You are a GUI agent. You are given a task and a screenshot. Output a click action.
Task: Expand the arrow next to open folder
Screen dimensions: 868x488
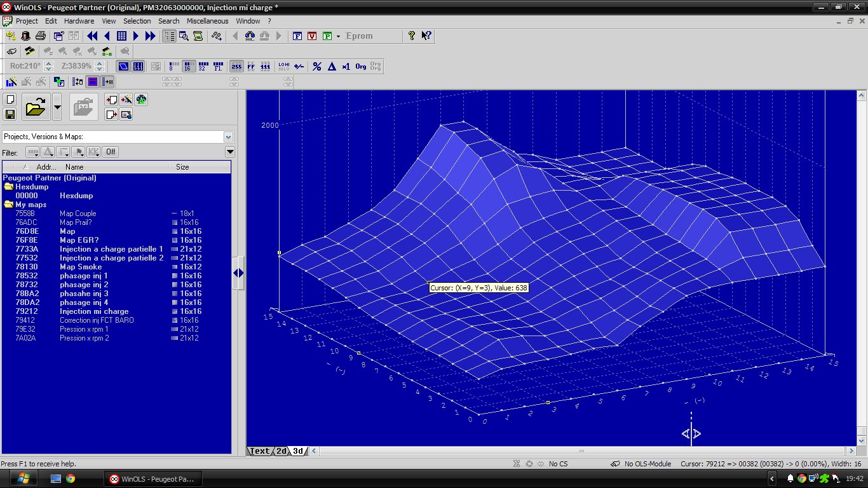57,107
